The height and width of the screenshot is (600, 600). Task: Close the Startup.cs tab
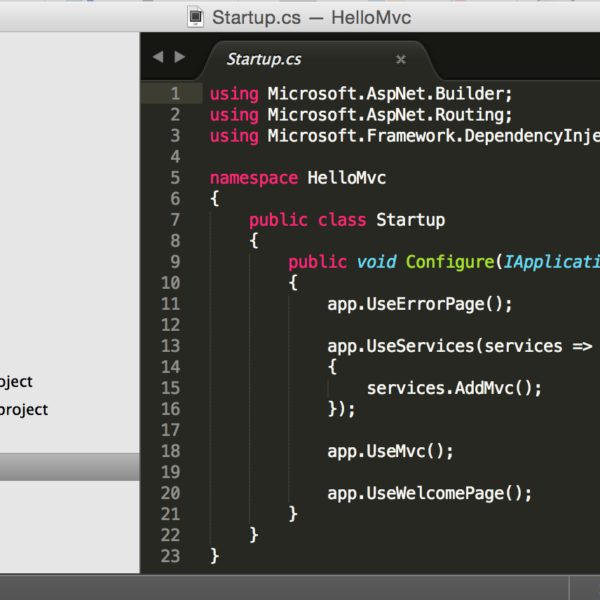(401, 59)
